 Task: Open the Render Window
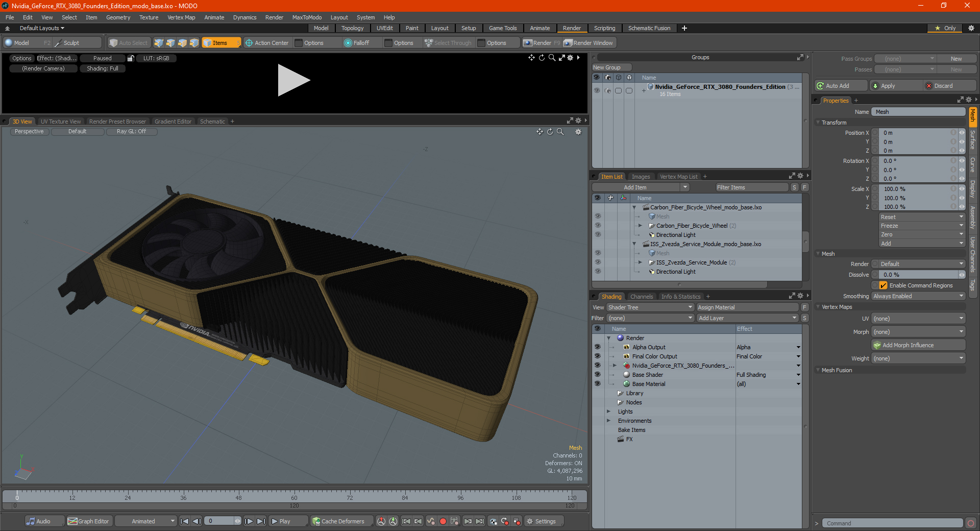click(x=589, y=43)
